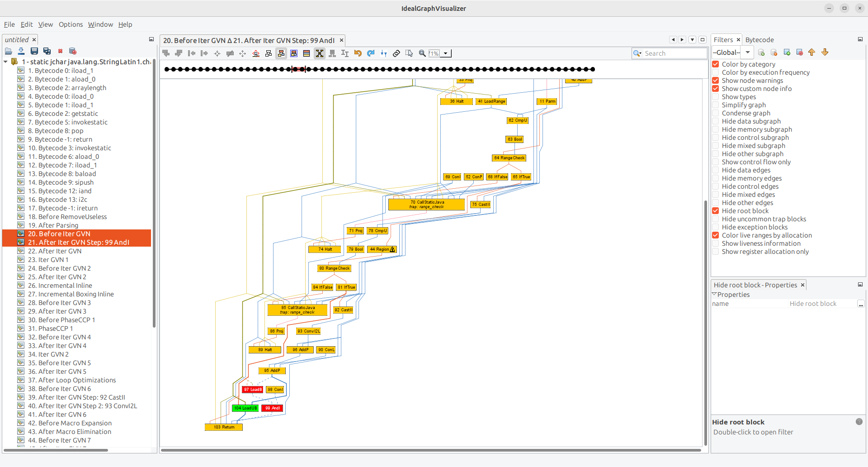Click the open folder icon in outline panel
The height and width of the screenshot is (467, 868).
coord(9,51)
